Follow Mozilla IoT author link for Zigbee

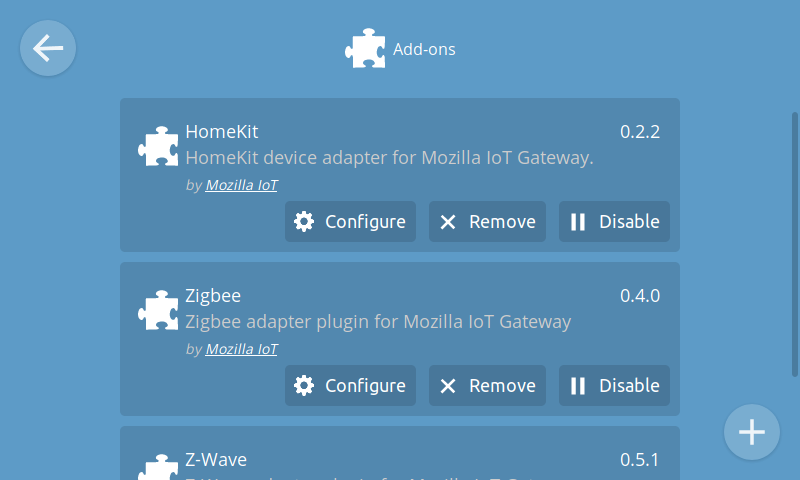pyautogui.click(x=242, y=349)
